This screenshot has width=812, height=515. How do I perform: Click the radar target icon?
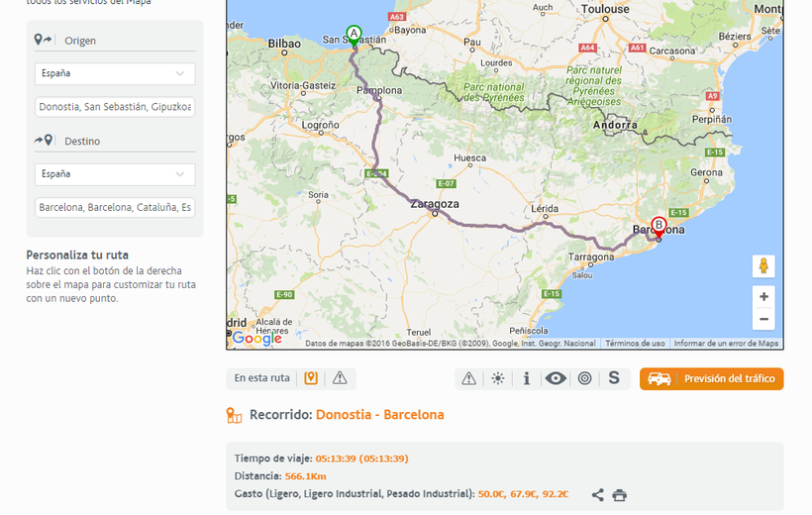click(x=584, y=378)
